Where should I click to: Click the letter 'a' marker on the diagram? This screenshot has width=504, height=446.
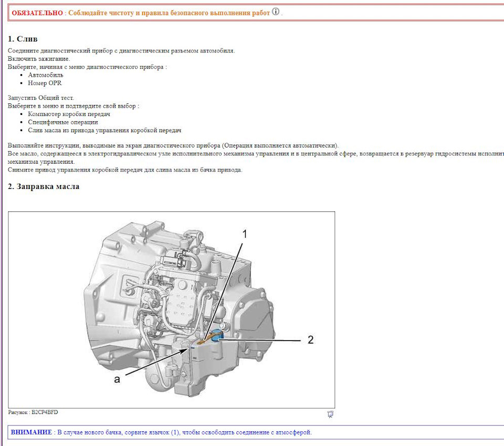pos(116,380)
